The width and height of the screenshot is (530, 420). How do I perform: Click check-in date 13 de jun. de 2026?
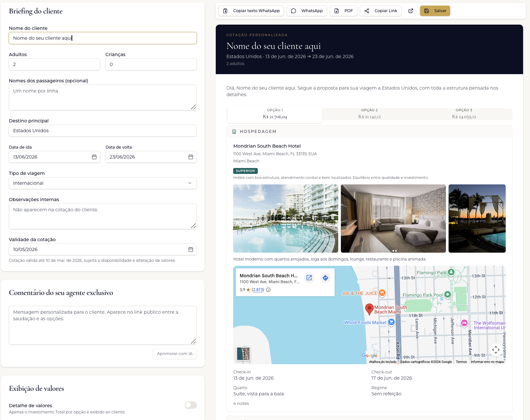254,378
